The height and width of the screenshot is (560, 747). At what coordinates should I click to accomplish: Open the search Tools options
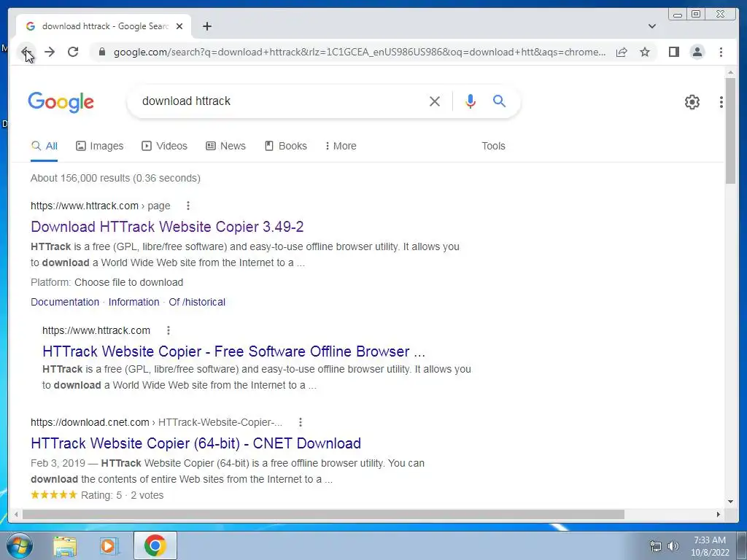(x=493, y=146)
